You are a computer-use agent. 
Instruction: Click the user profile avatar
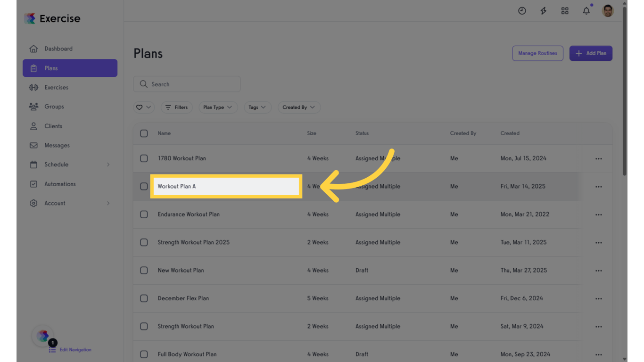tap(608, 10)
